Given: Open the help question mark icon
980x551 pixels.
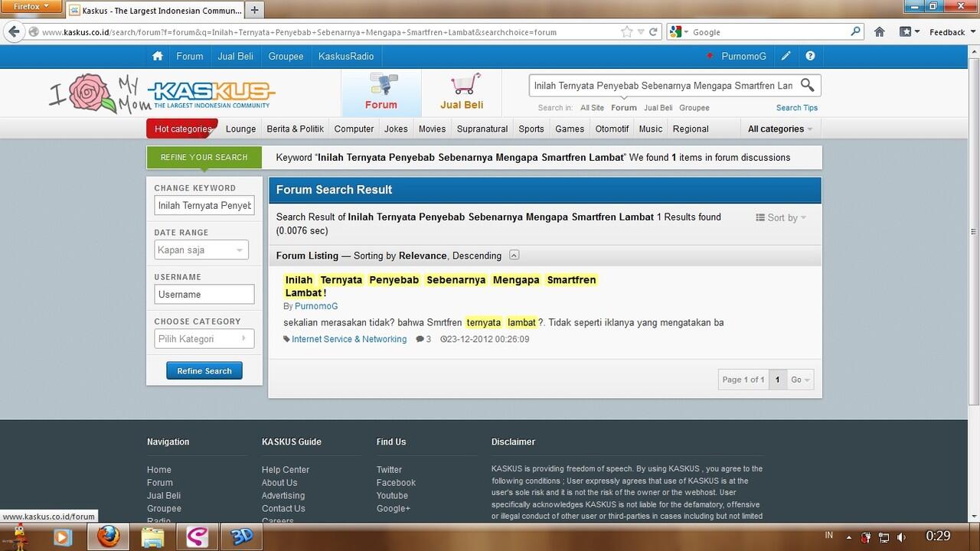Looking at the screenshot, I should pyautogui.click(x=810, y=56).
